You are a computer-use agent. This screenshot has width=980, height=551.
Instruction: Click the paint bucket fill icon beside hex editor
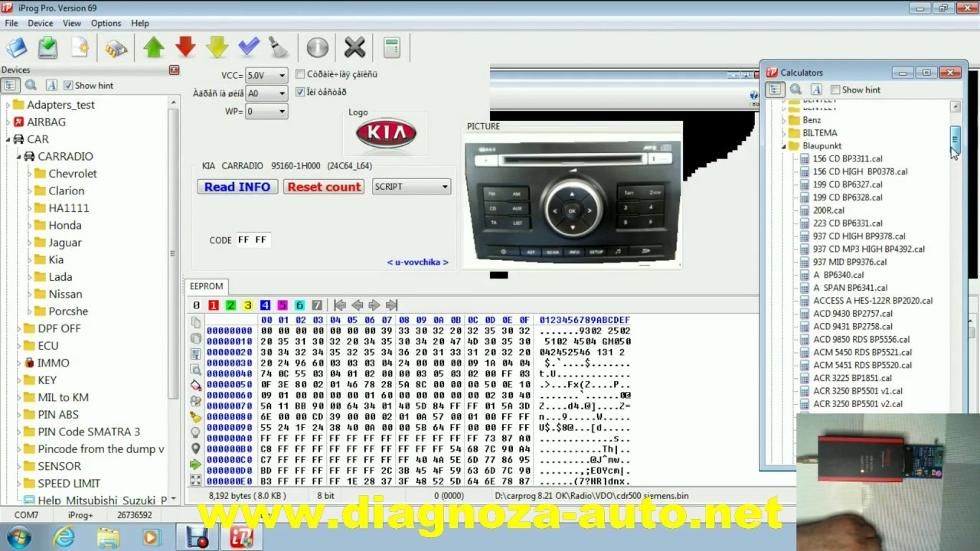pos(195,386)
